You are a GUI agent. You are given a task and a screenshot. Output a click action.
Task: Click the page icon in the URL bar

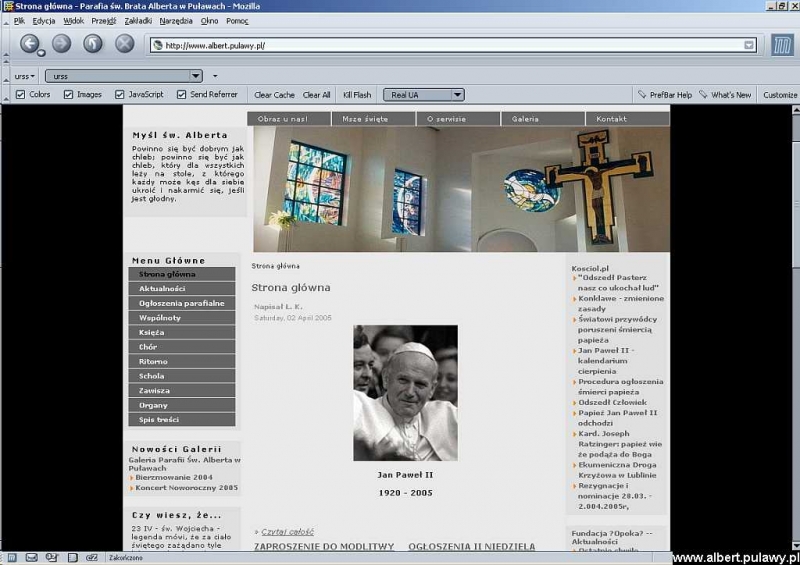point(158,45)
